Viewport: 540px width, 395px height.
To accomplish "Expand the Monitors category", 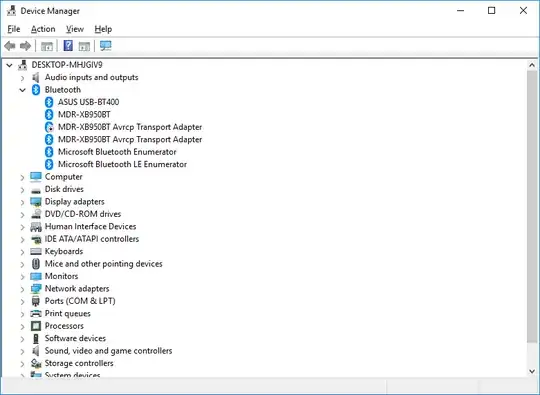I will [22, 277].
